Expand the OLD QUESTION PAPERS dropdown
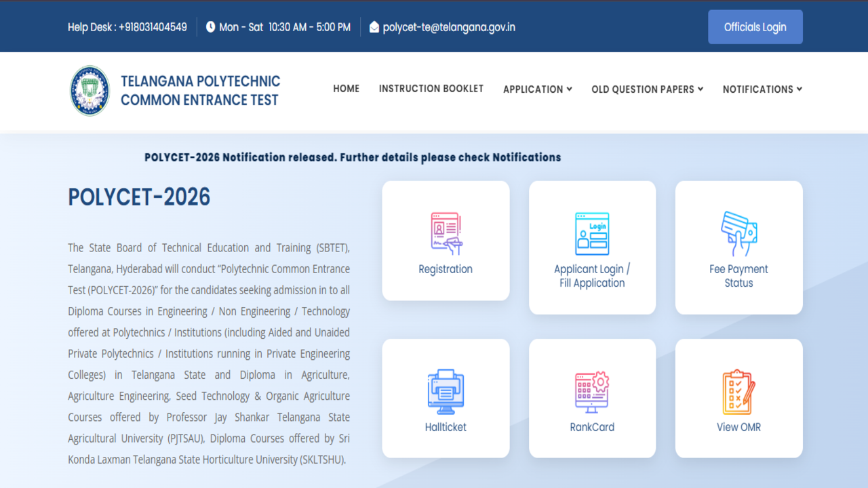Image resolution: width=868 pixels, height=488 pixels. (x=647, y=89)
